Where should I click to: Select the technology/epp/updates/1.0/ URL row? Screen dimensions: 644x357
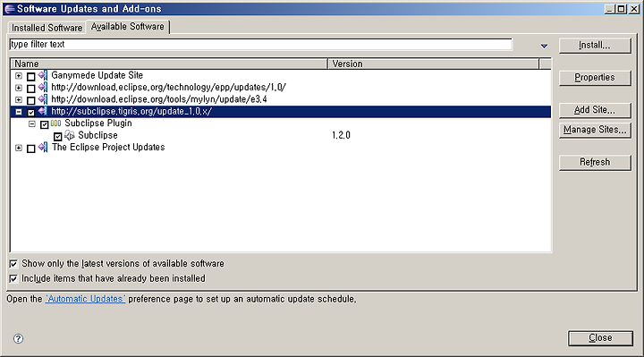pyautogui.click(x=168, y=87)
